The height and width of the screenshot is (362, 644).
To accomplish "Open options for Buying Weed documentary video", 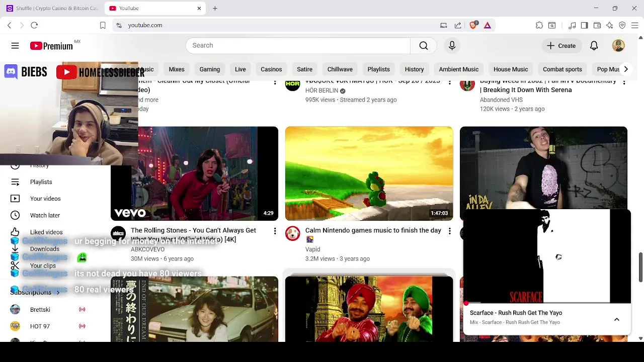I will tap(624, 82).
